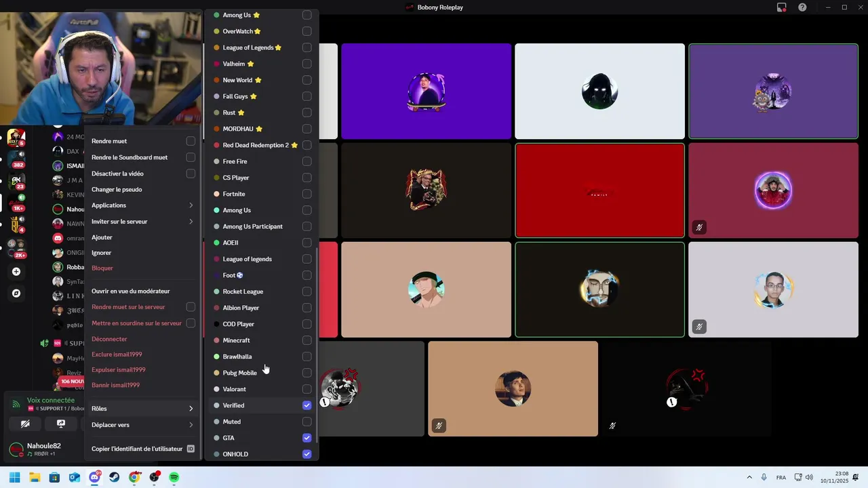Uncheck the Verified role checkbox
This screenshot has width=868, height=488.
tap(307, 405)
